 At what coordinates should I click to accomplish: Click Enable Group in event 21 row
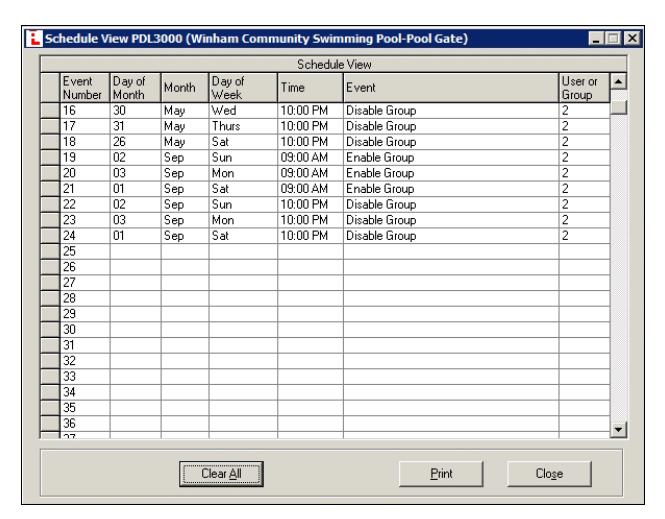451,189
